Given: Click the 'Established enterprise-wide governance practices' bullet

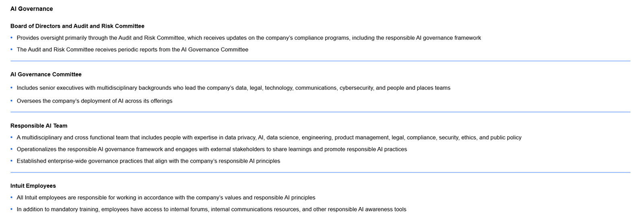Looking at the screenshot, I should pyautogui.click(x=149, y=161).
